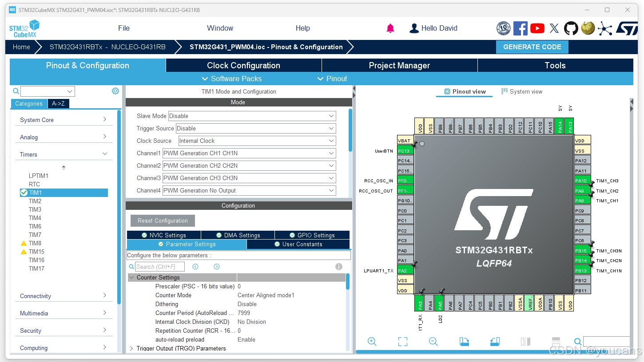
Task: Open the Help menu
Action: [x=302, y=28]
